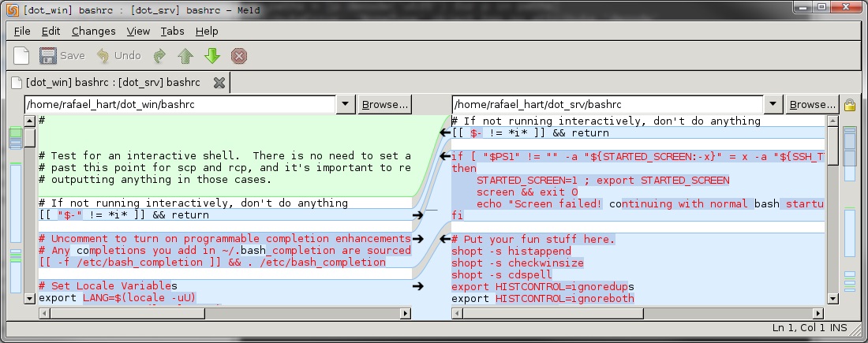Click the dot_srv/bashrc path field
This screenshot has width=868, height=343.
click(608, 104)
